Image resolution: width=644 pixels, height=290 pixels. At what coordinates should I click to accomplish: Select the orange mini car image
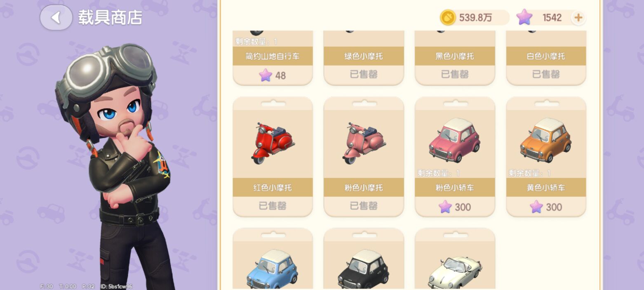[545, 139]
